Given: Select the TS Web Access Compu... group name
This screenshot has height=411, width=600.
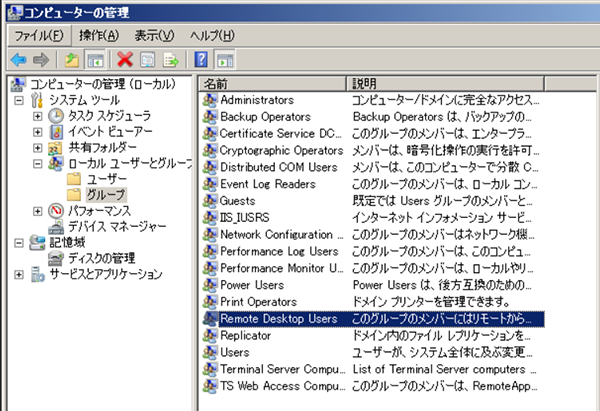Looking at the screenshot, I should [x=282, y=386].
